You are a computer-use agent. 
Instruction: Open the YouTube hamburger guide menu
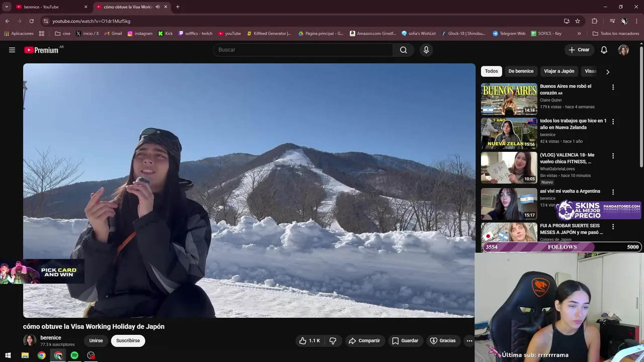pyautogui.click(x=12, y=50)
